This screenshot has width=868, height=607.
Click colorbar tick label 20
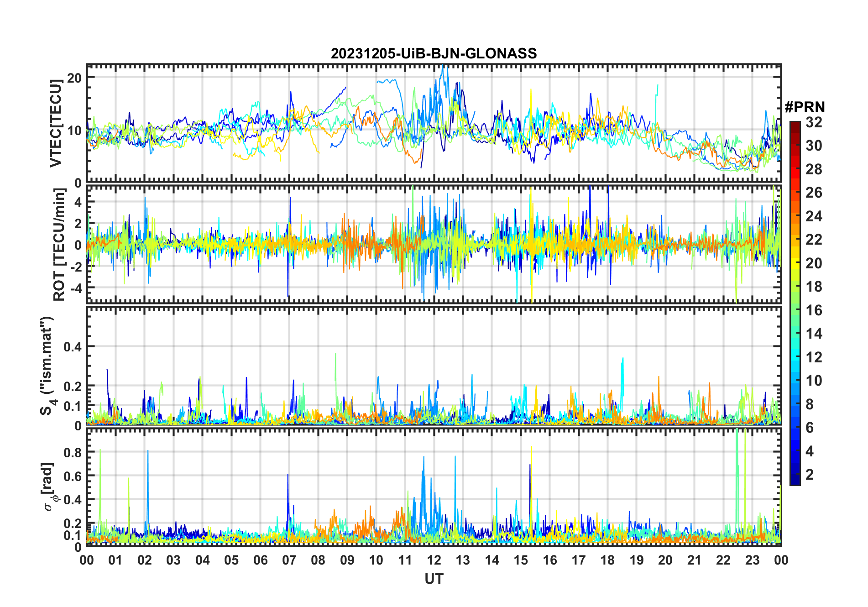[814, 263]
